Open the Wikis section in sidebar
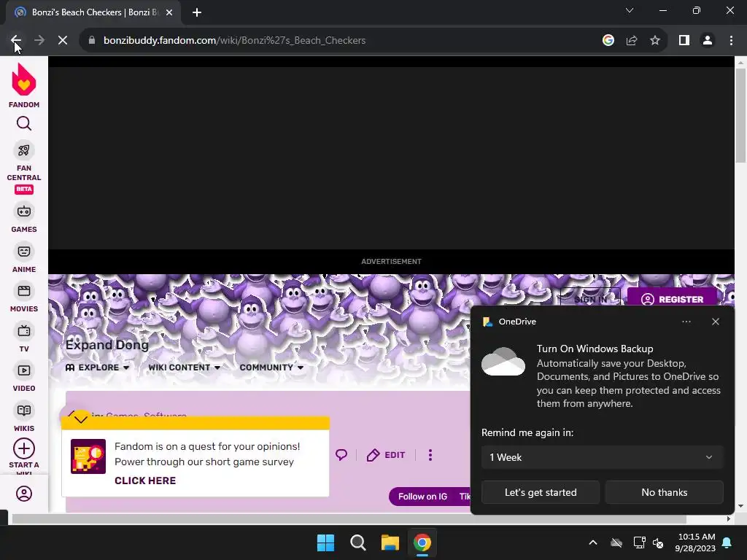The image size is (747, 560). [24, 418]
